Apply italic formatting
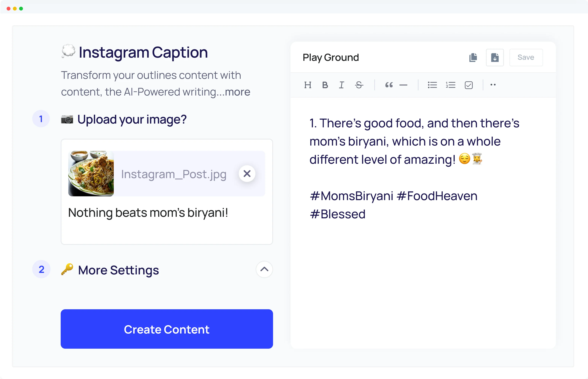This screenshot has width=588, height=379. click(341, 85)
